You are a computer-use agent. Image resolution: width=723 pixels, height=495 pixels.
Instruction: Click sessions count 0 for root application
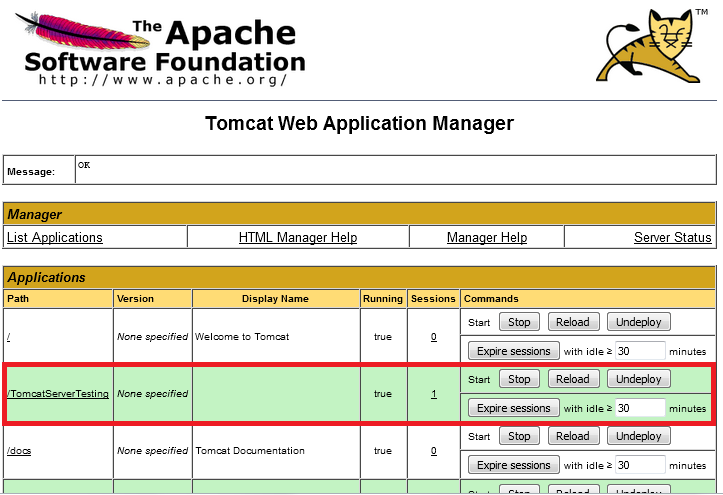[x=433, y=337]
